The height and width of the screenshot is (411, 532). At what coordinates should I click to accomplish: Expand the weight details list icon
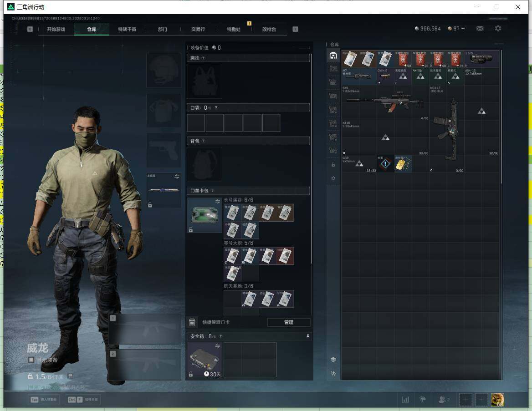[x=70, y=376]
